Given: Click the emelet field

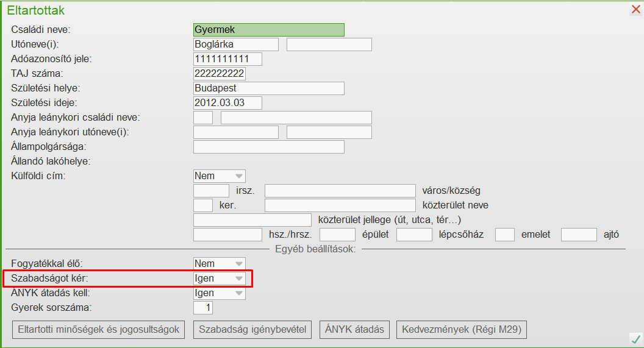Looking at the screenshot, I should point(505,235).
